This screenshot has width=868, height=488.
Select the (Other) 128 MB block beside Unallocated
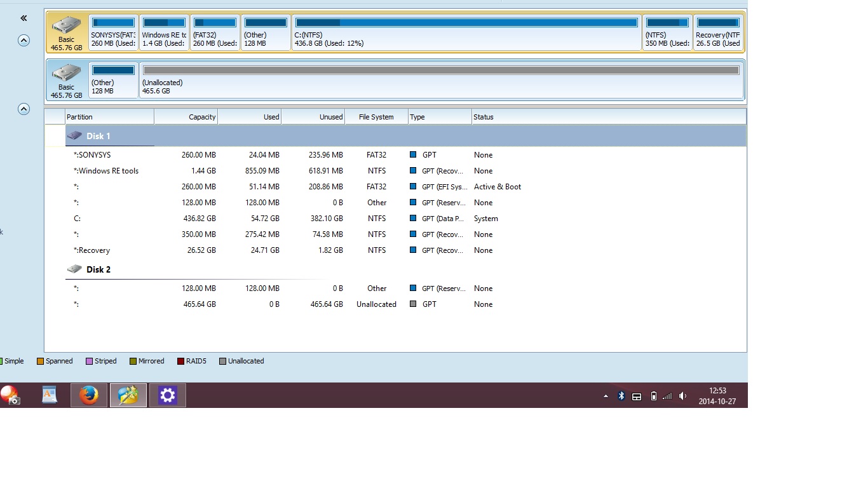(x=114, y=79)
